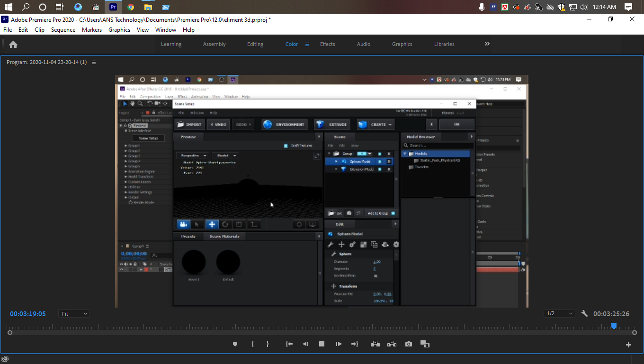Switch to the Libraries workspace
Viewport: 644px width, 364px height.
(x=444, y=44)
